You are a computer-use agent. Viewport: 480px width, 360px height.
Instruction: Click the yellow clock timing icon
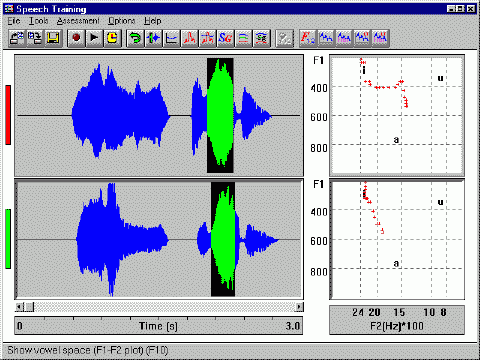tap(112, 38)
